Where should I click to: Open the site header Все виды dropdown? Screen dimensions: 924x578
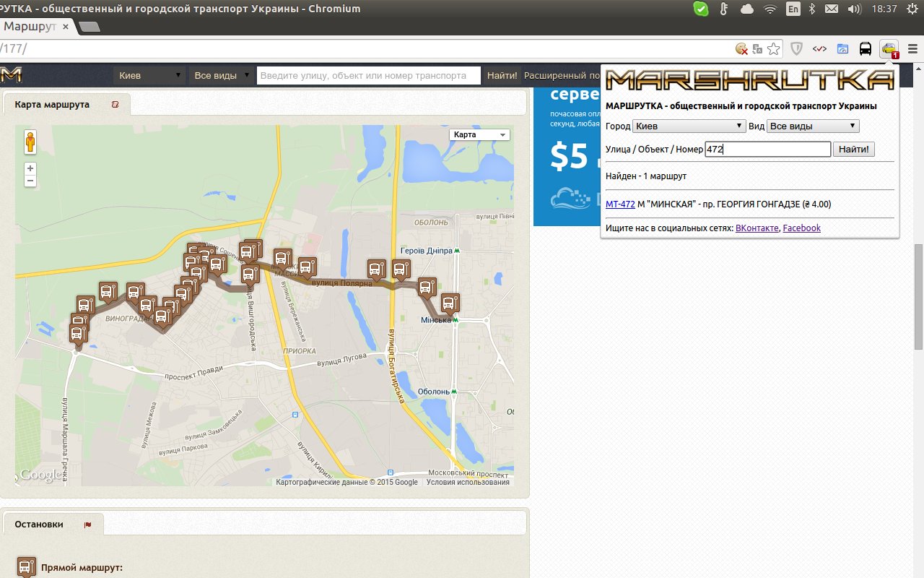[x=222, y=75]
